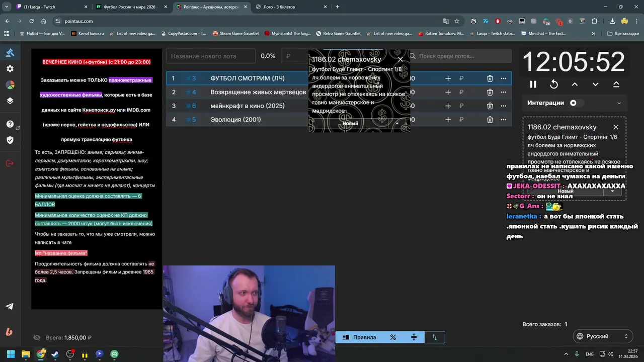
Task: Decrease timer with down chevron
Action: (595, 84)
